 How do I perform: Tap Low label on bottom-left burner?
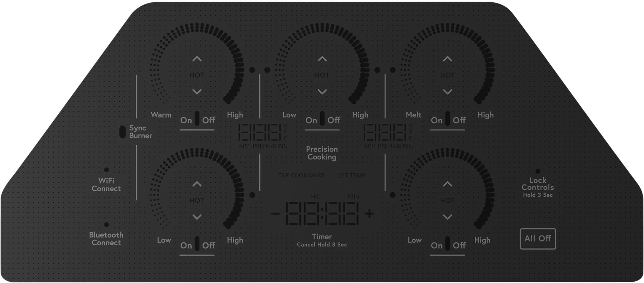coord(164,240)
